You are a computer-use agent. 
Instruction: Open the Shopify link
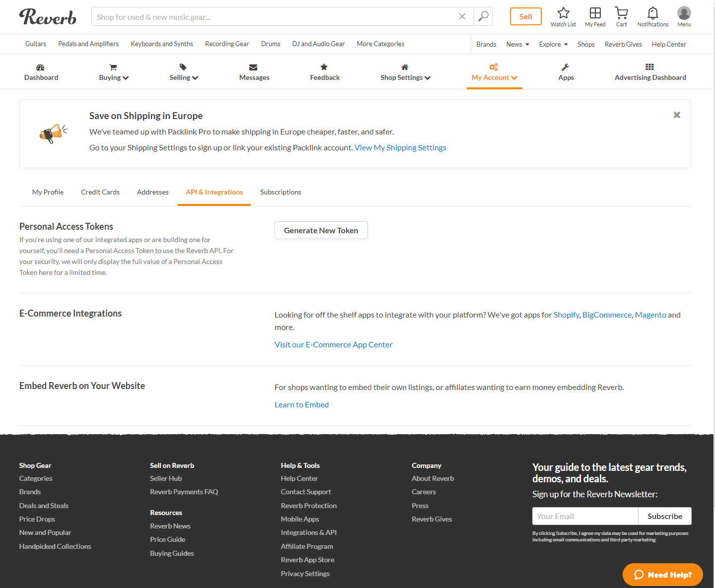(566, 315)
